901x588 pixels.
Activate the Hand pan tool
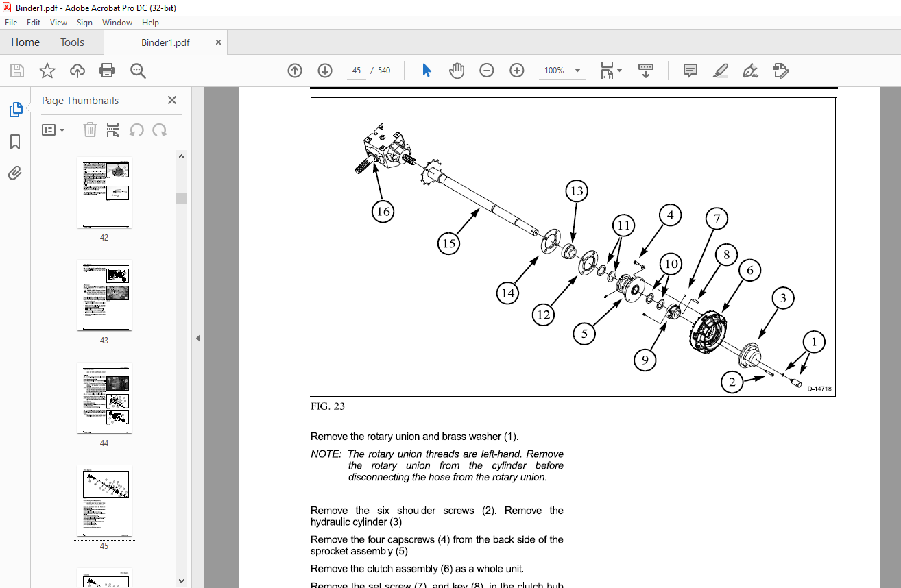457,71
